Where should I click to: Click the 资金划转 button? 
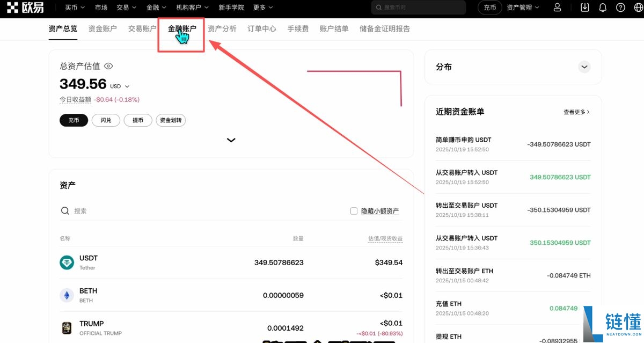171,120
